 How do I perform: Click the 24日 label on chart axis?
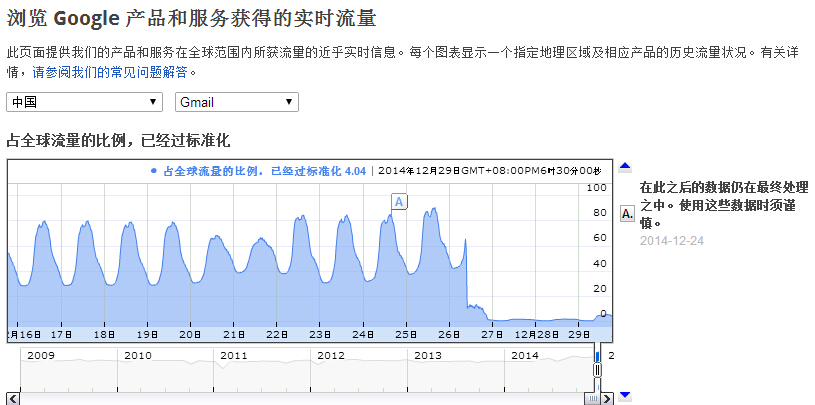(363, 334)
